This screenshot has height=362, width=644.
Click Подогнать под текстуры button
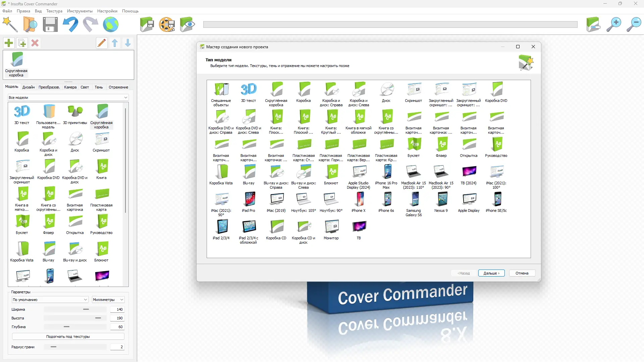tap(68, 337)
